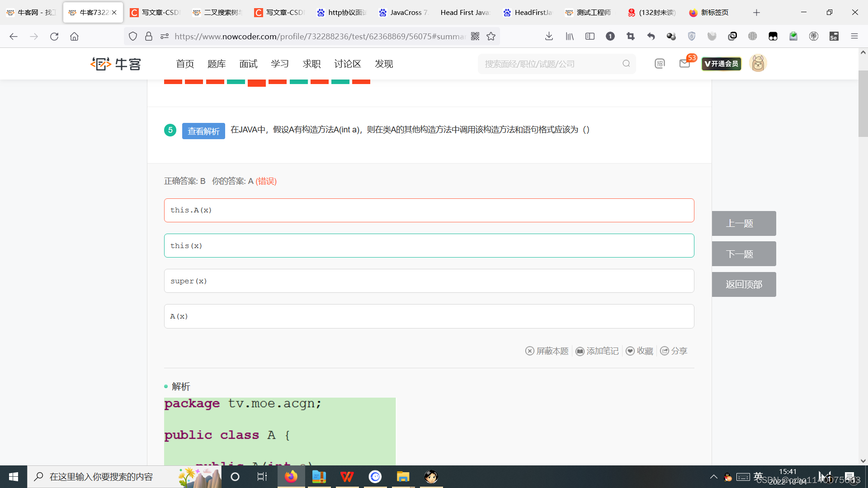Share the question with 分享

click(674, 351)
